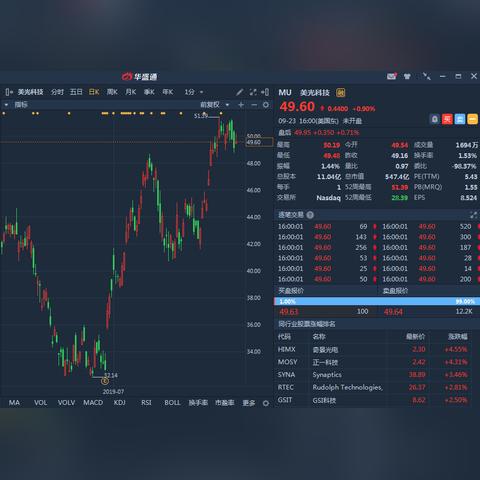Viewport: 480px width, 480px height.
Task: Expand the 指标 indicator dropdown arrow
Action: 6,105
